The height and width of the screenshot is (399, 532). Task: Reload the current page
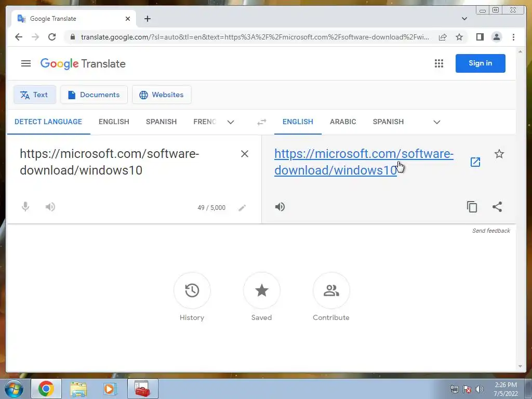click(52, 37)
